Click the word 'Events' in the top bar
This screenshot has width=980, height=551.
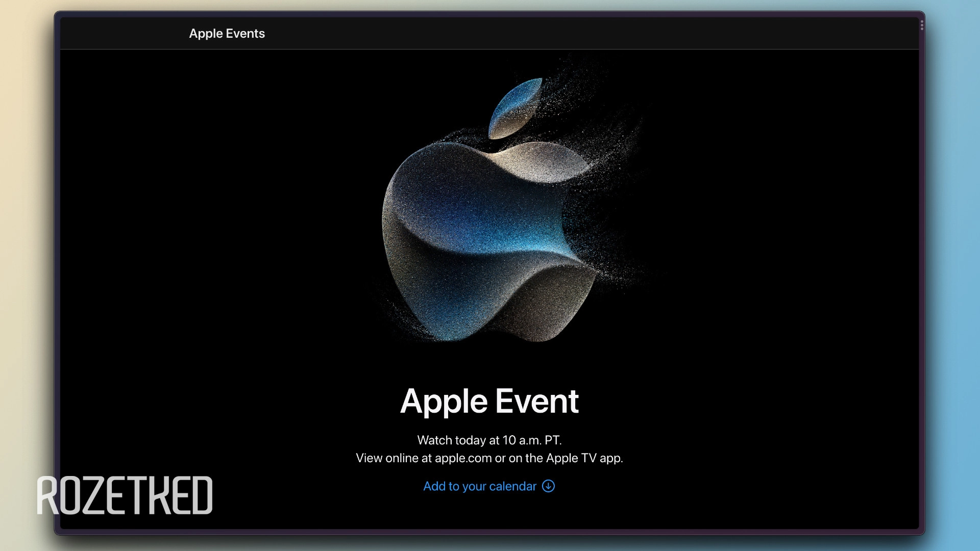(245, 34)
